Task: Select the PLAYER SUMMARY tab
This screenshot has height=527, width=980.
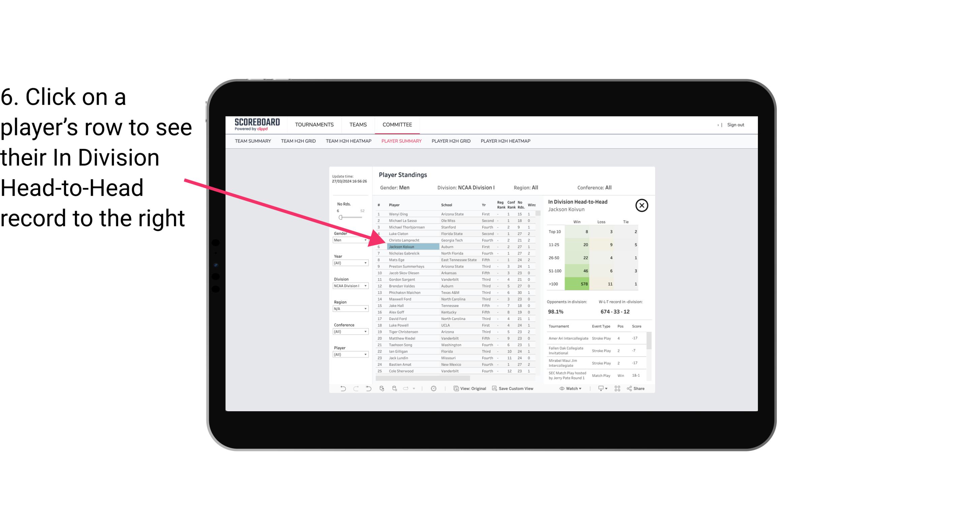Action: pyautogui.click(x=401, y=141)
